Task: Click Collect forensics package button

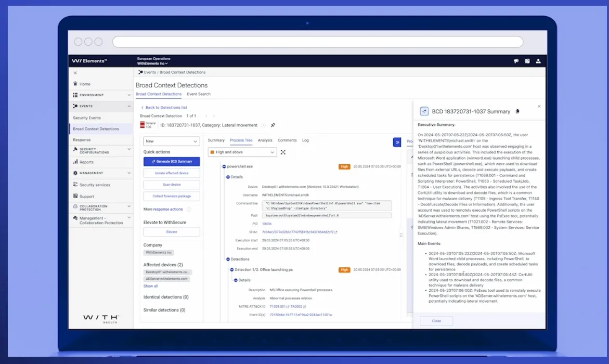Action: coord(171,196)
